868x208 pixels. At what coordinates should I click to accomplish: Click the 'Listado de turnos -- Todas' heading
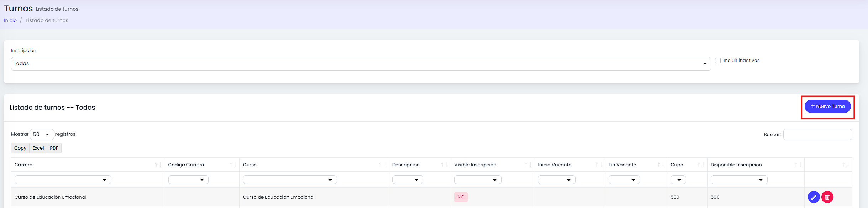pyautogui.click(x=52, y=108)
